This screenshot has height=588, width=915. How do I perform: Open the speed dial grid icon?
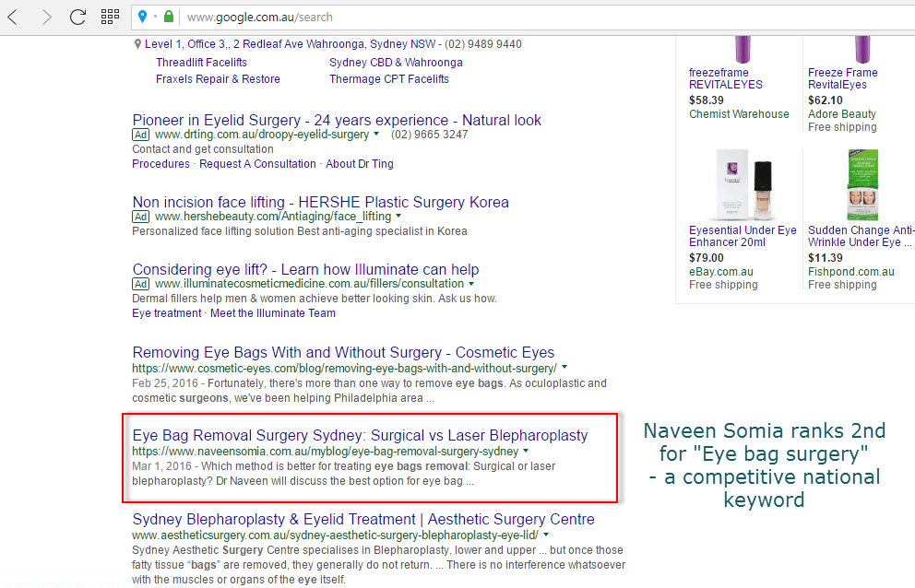tap(110, 17)
